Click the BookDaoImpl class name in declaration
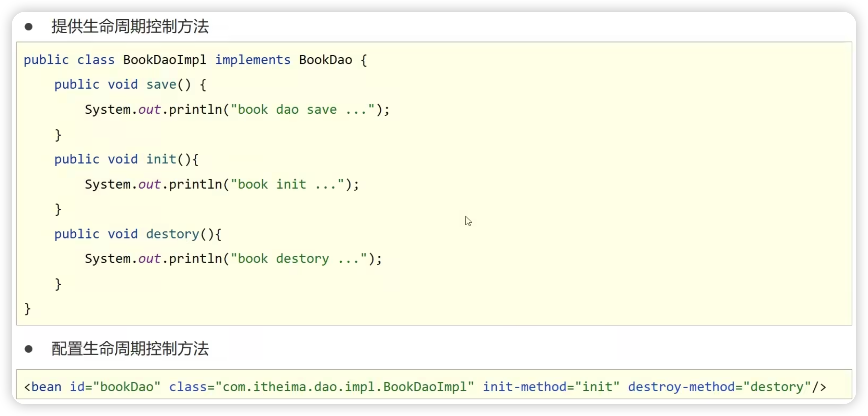Screen dimensions: 868x416 click(165, 60)
